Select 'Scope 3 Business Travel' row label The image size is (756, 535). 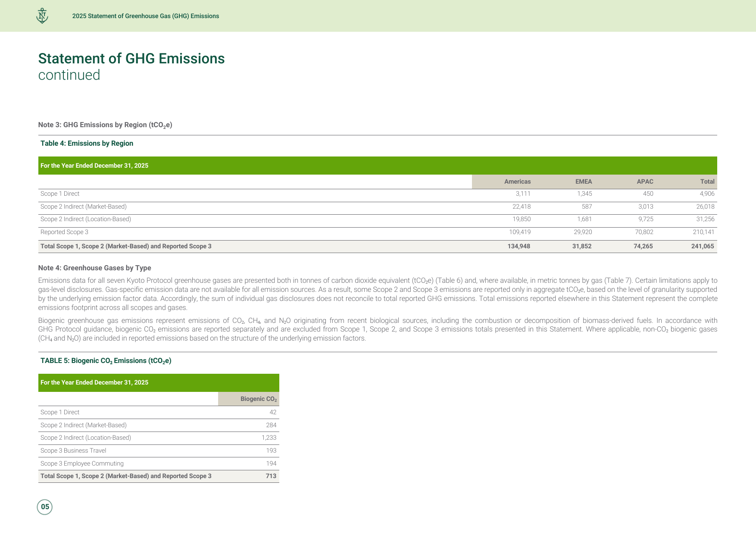[73, 451]
